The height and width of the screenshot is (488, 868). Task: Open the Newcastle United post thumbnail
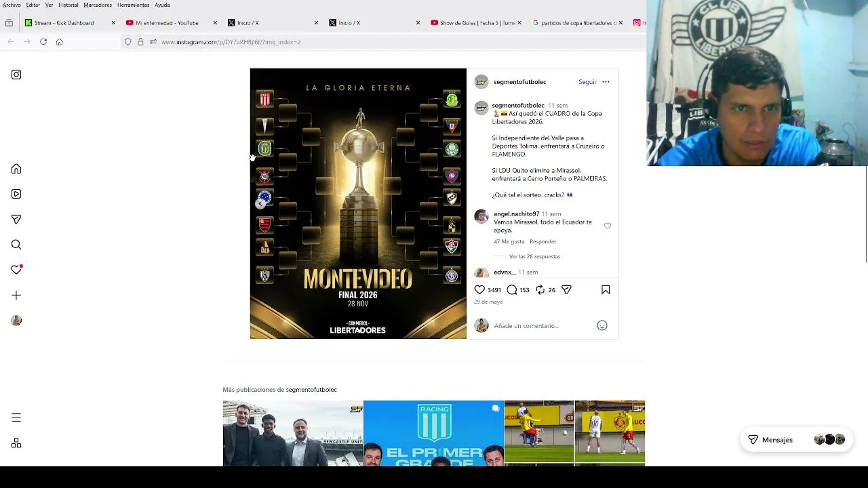293,433
